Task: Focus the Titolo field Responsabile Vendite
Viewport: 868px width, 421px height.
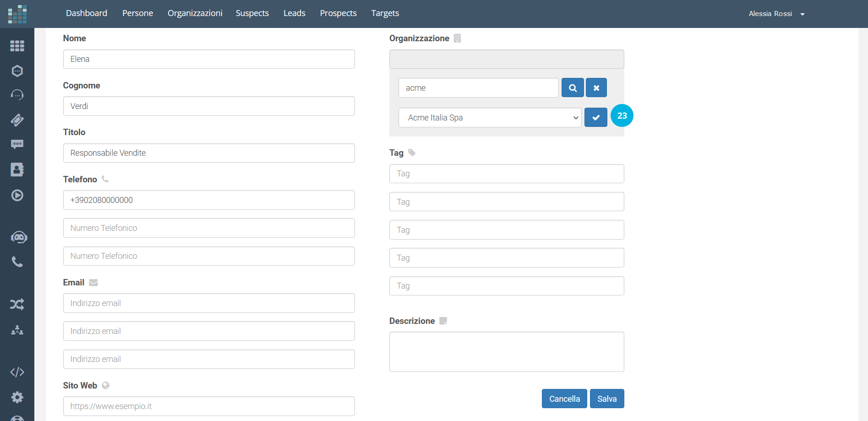Action: 209,153
